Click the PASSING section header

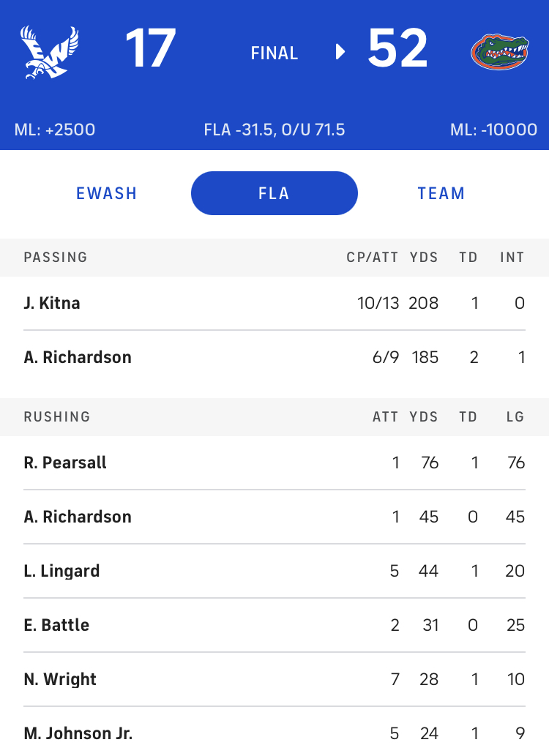pyautogui.click(x=274, y=258)
